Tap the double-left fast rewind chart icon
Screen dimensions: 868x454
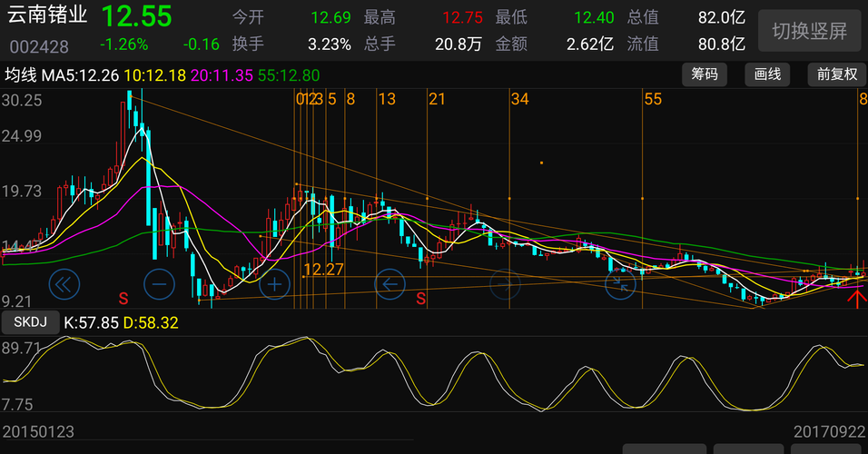click(x=64, y=284)
